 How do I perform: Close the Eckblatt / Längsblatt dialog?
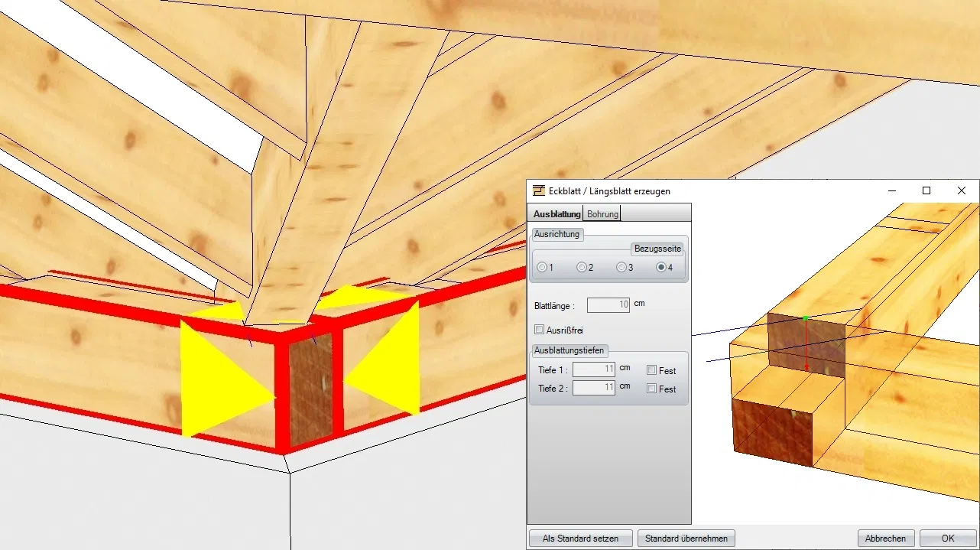[962, 190]
